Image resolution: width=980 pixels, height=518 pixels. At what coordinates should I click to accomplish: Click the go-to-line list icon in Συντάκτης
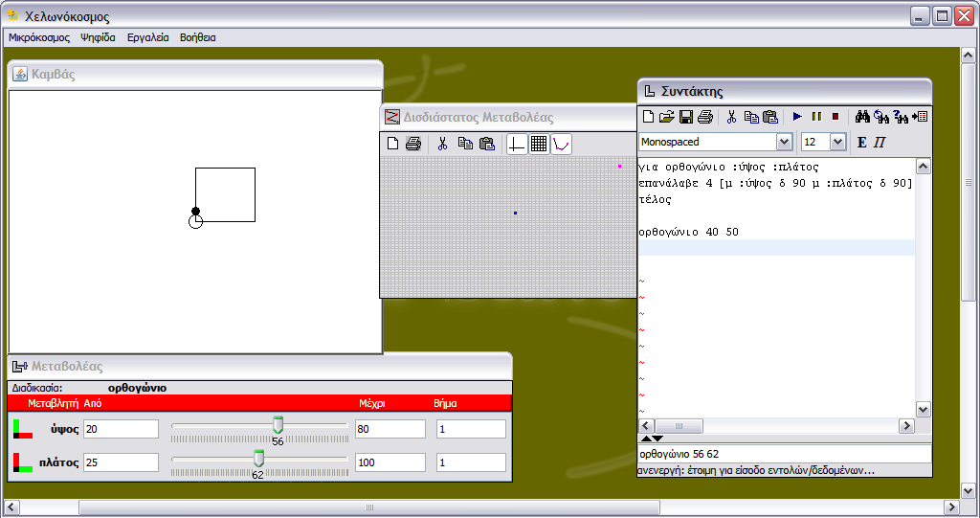tap(920, 117)
